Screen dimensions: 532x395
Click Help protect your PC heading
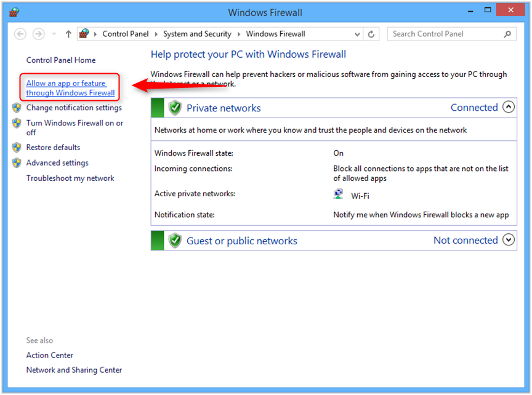coord(248,54)
